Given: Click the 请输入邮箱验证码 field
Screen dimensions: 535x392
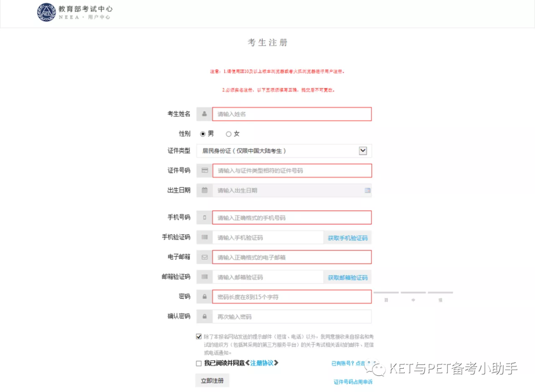Looking at the screenshot, I should point(268,277).
